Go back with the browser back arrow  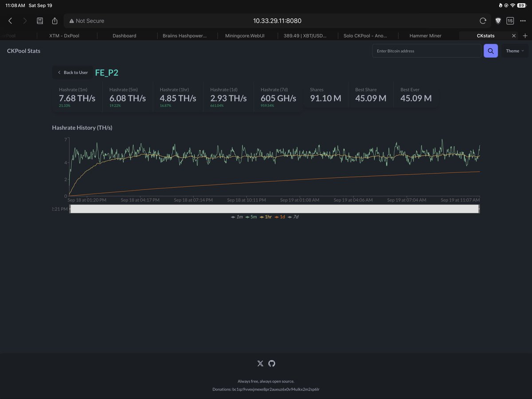pyautogui.click(x=10, y=21)
